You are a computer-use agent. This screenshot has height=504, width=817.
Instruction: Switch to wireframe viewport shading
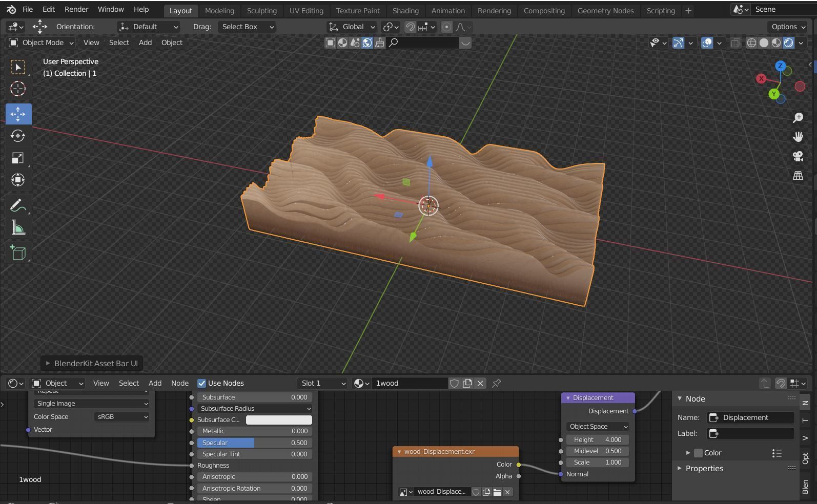(751, 43)
